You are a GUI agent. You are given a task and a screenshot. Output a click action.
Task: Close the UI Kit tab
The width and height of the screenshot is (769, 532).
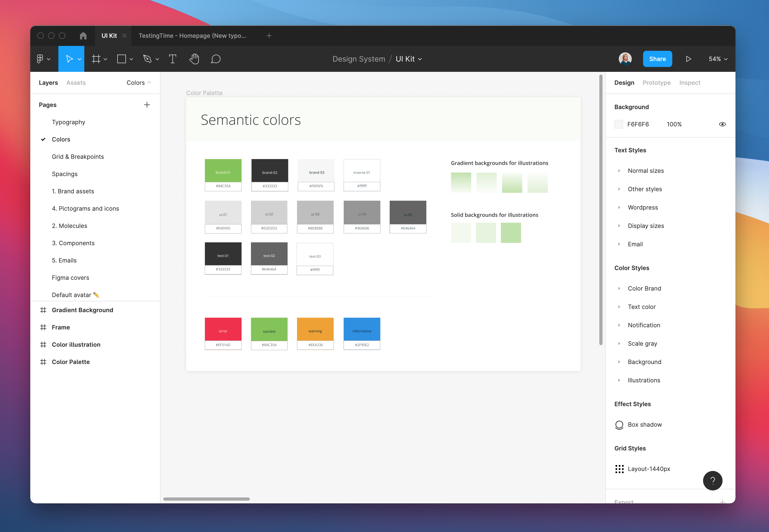[124, 36]
